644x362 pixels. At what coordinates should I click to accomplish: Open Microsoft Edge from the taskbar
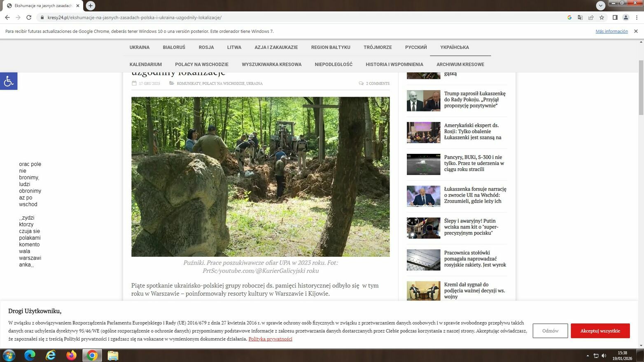pos(30,355)
